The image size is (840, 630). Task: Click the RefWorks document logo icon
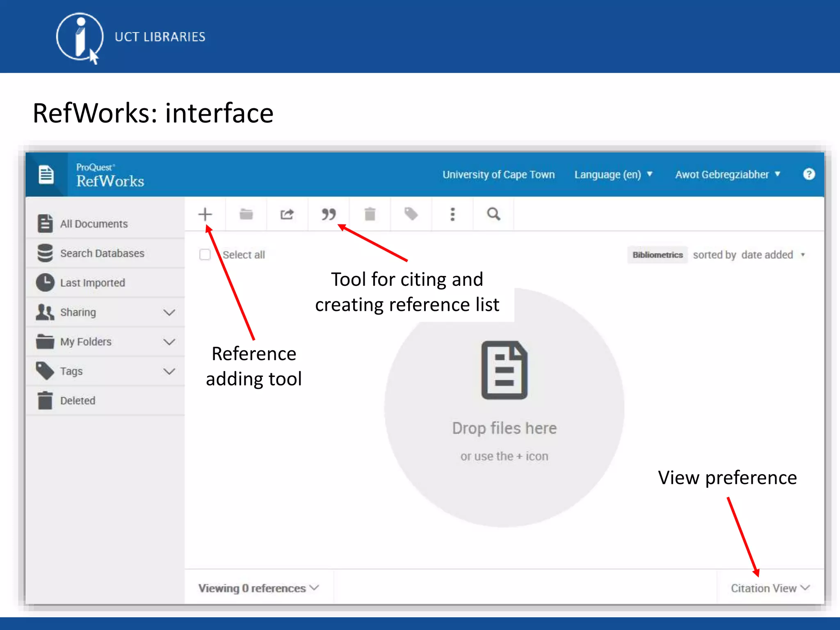[46, 175]
